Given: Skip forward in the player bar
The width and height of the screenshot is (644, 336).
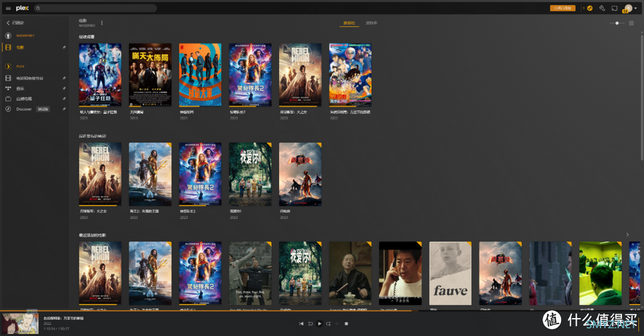Looking at the screenshot, I should tap(328, 323).
